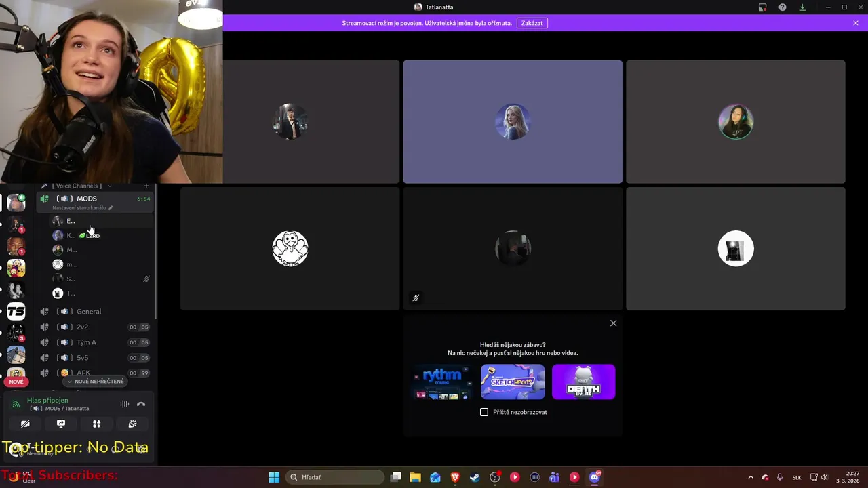Open Microsoft Teams from taskbar
The height and width of the screenshot is (488, 868).
click(554, 477)
